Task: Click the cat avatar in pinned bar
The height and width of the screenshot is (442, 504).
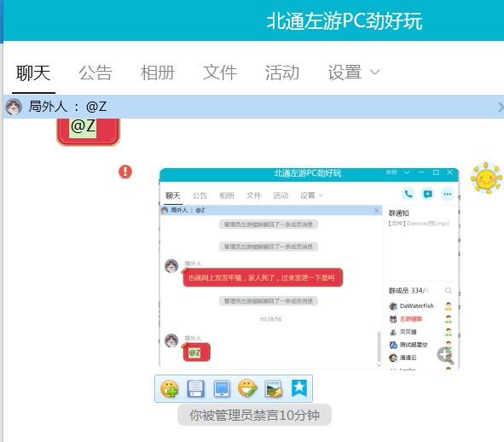Action: (x=14, y=107)
